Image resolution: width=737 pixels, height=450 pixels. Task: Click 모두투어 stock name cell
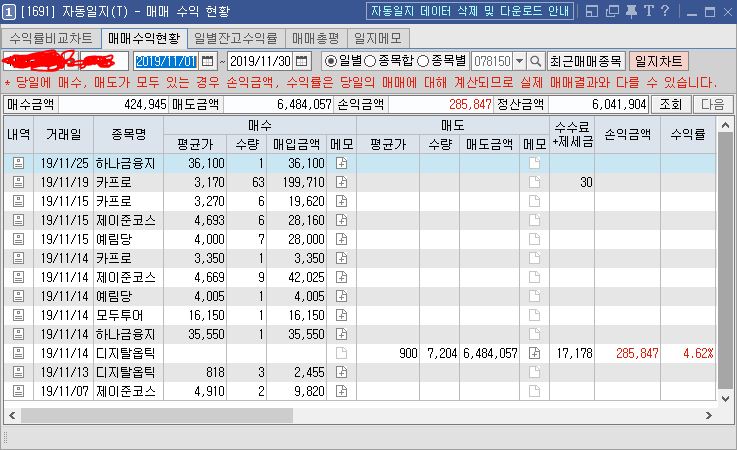click(128, 315)
